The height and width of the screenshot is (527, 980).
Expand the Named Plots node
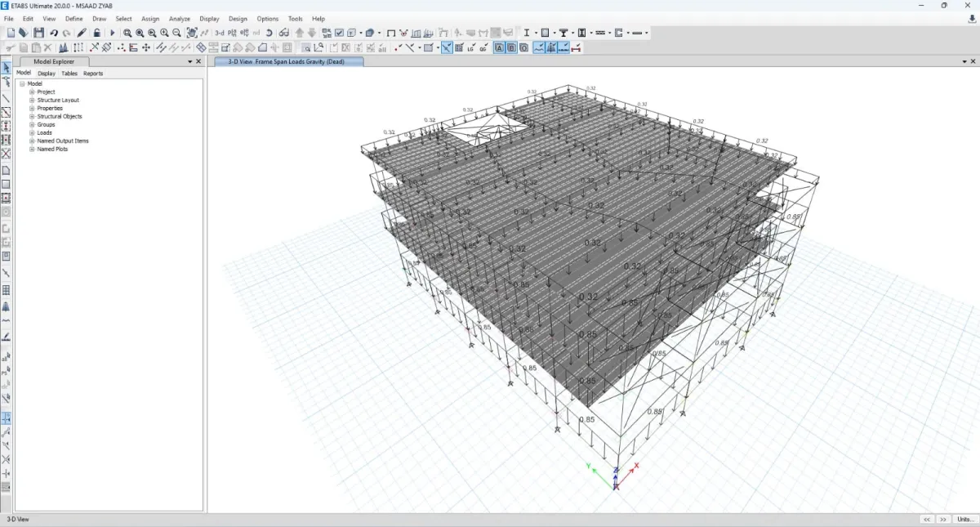(32, 150)
